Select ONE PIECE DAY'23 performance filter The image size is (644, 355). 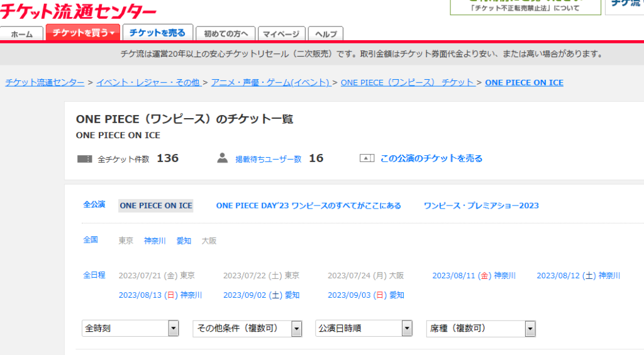(308, 205)
